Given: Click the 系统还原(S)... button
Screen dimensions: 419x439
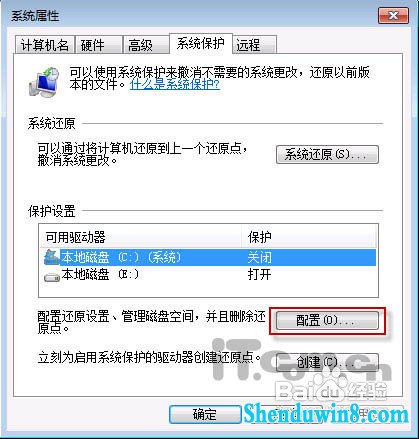Looking at the screenshot, I should tap(327, 154).
